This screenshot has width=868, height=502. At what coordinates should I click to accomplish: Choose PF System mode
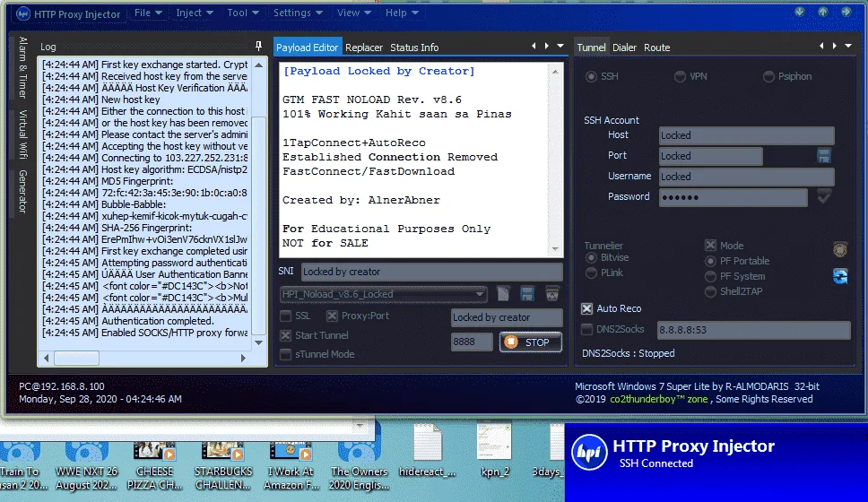click(x=710, y=276)
